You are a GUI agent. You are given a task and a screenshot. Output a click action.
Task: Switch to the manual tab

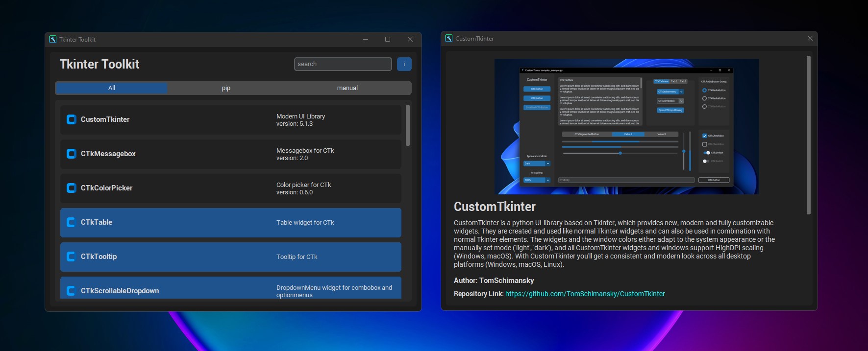coord(347,88)
